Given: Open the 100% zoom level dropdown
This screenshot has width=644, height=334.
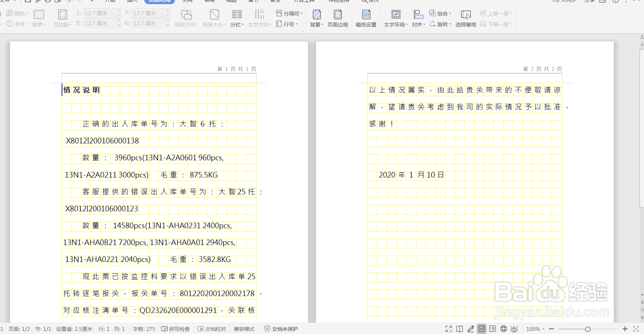Looking at the screenshot, I should [535, 329].
